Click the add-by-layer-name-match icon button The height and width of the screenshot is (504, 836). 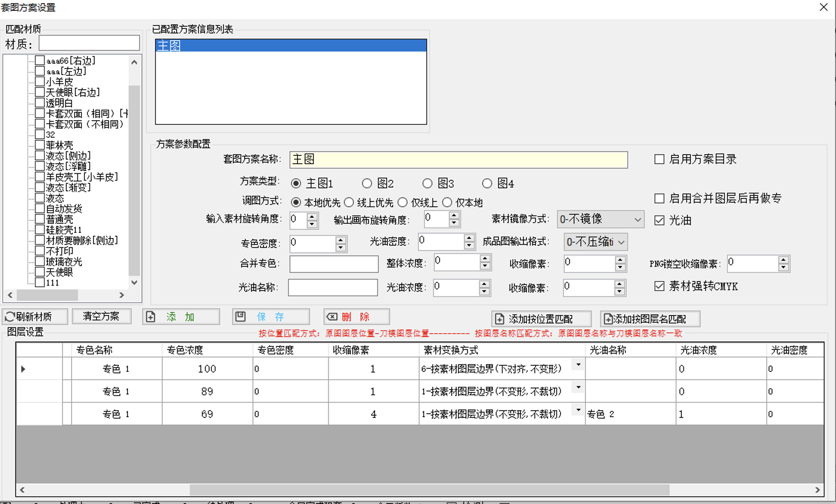[608, 319]
